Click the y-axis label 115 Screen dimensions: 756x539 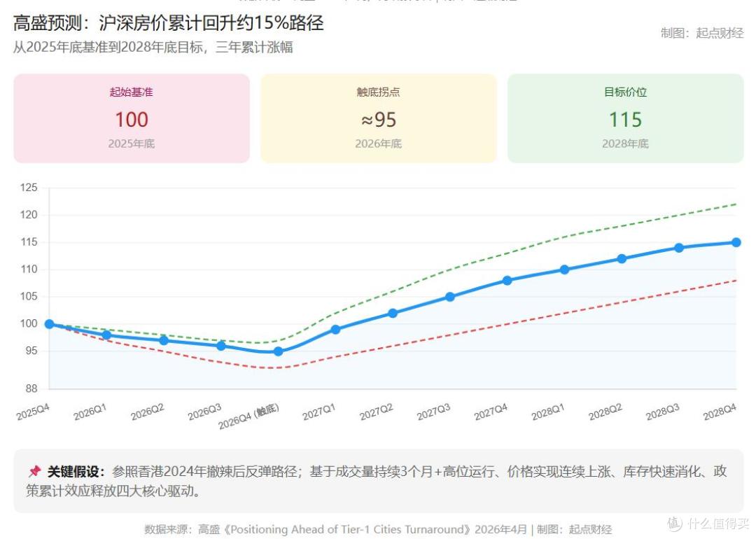pos(29,242)
